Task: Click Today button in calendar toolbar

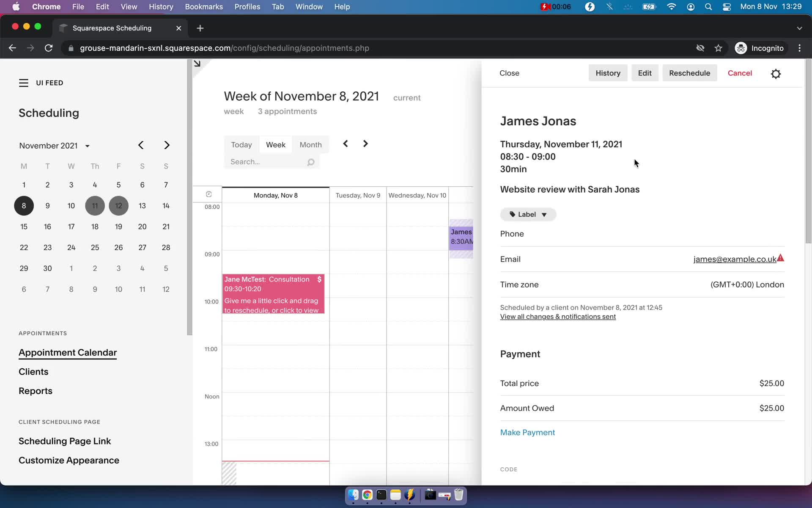Action: click(x=241, y=144)
